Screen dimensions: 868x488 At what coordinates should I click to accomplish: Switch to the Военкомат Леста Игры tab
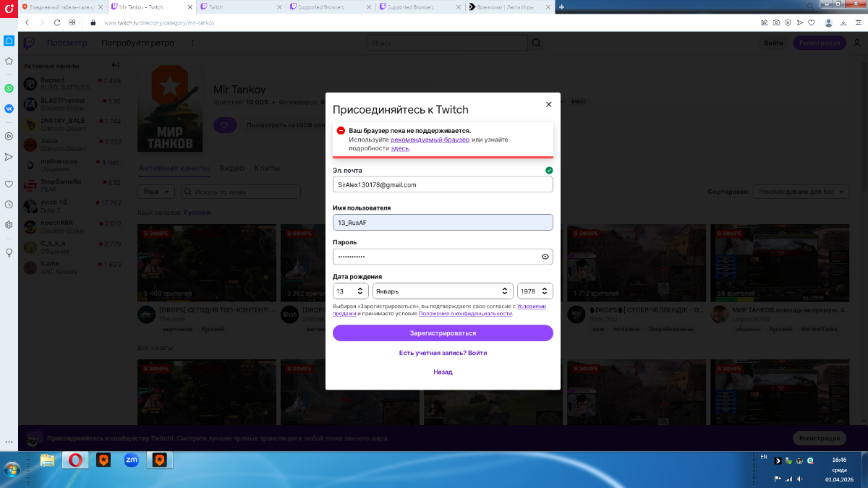coord(506,7)
